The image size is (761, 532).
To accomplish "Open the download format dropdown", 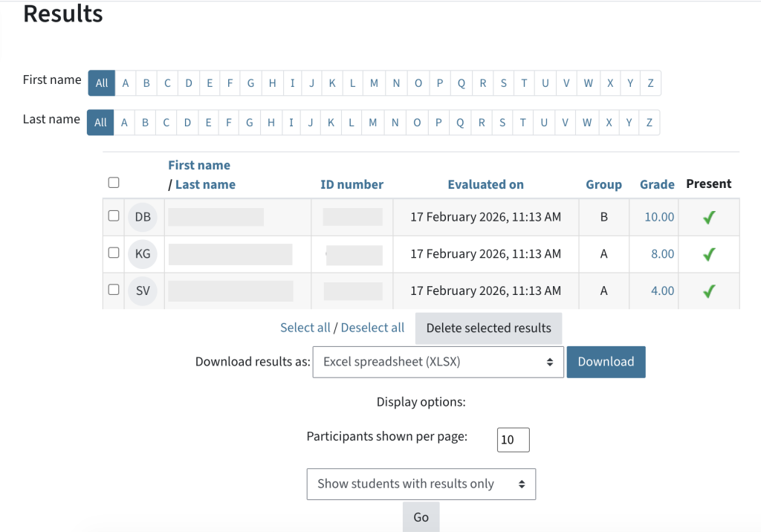I will click(438, 362).
